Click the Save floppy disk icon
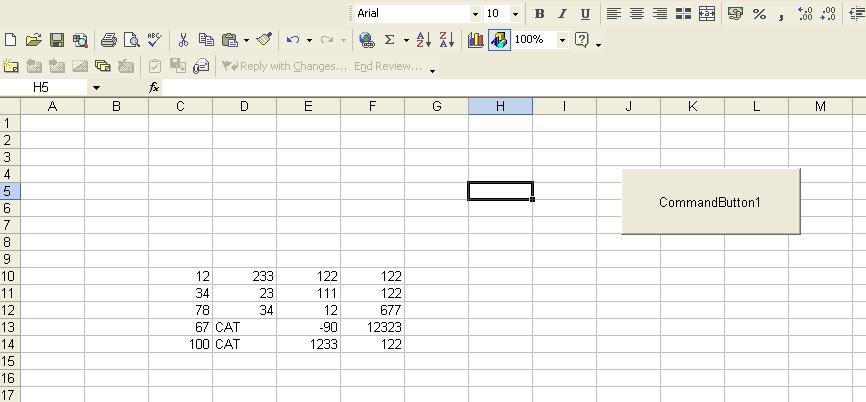 click(x=57, y=40)
